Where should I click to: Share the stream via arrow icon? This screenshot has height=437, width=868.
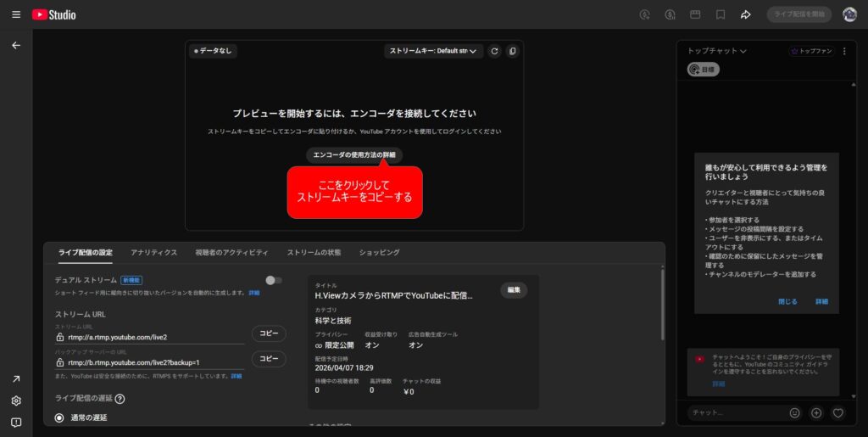pos(746,15)
